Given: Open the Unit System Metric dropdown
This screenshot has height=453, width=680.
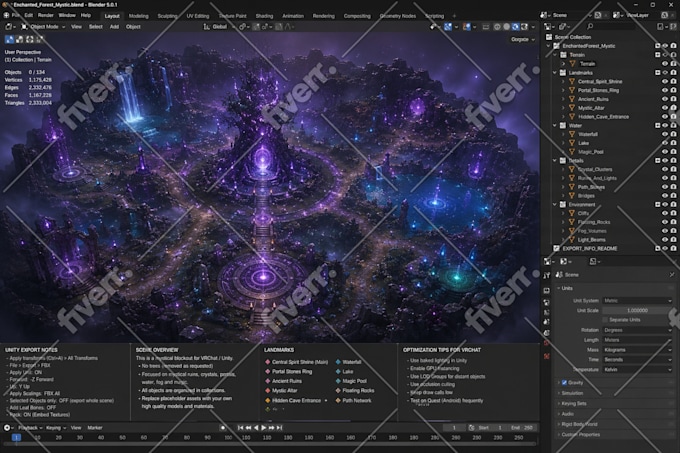Looking at the screenshot, I should coord(638,300).
